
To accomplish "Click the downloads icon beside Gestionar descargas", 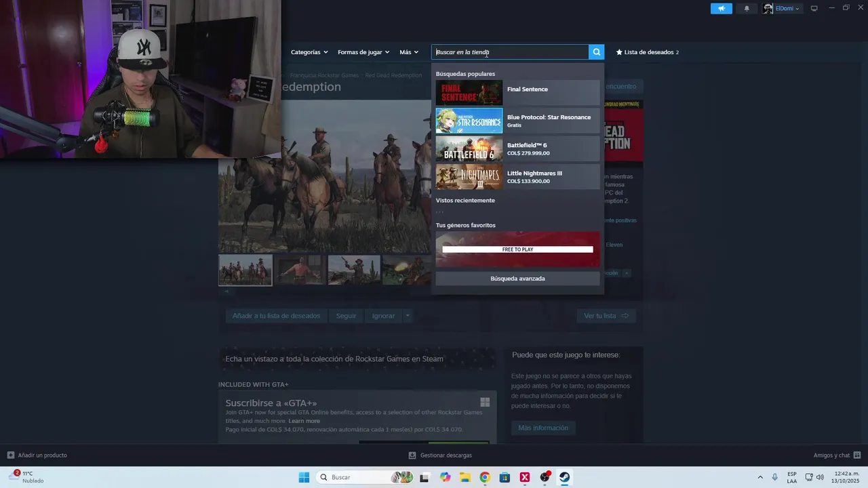I will coord(412,455).
